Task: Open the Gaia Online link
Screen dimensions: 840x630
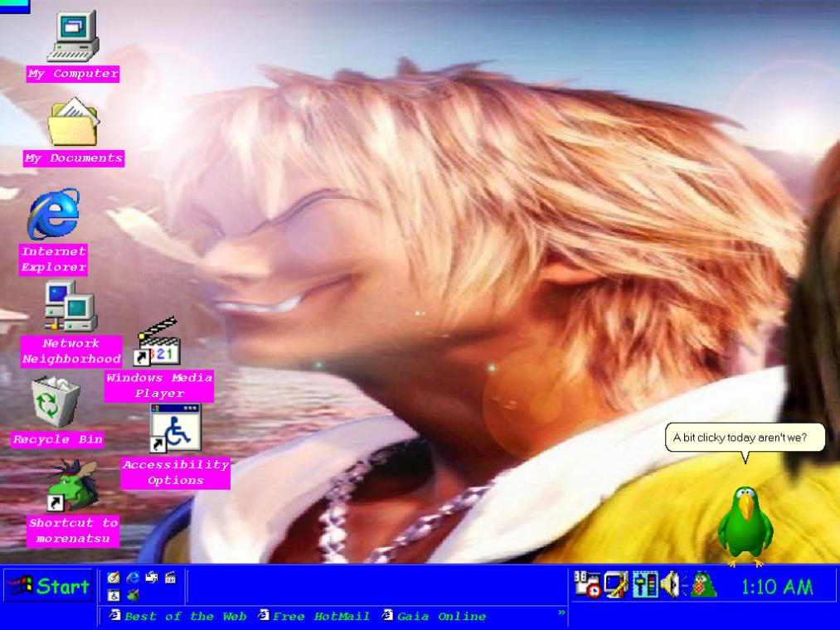Action: [x=435, y=616]
